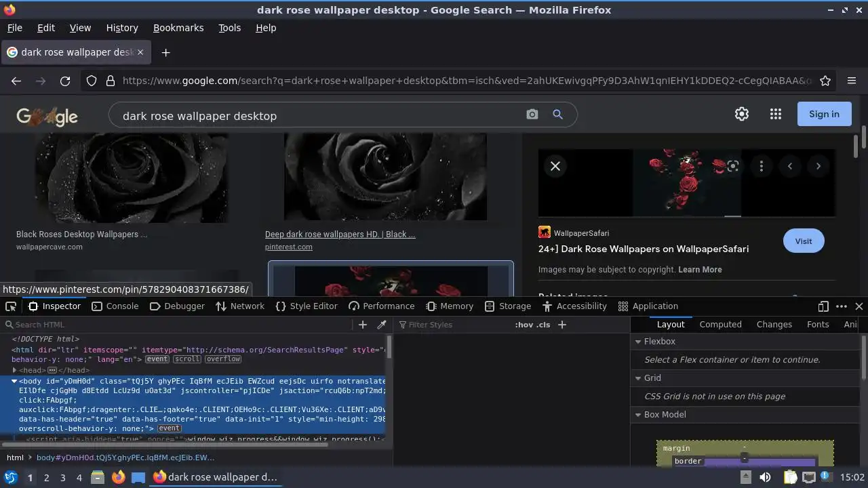Close the image preview side panel
The image size is (868, 488).
coord(555,166)
